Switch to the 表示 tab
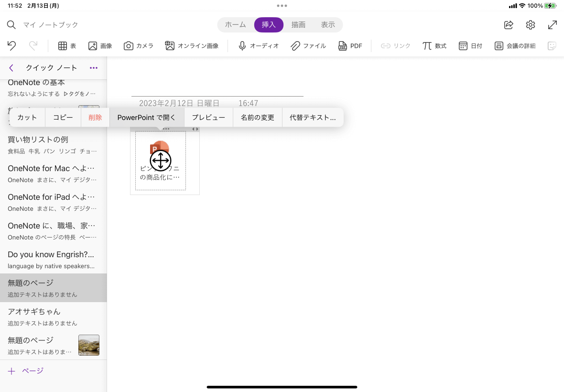564x392 pixels. (328, 25)
